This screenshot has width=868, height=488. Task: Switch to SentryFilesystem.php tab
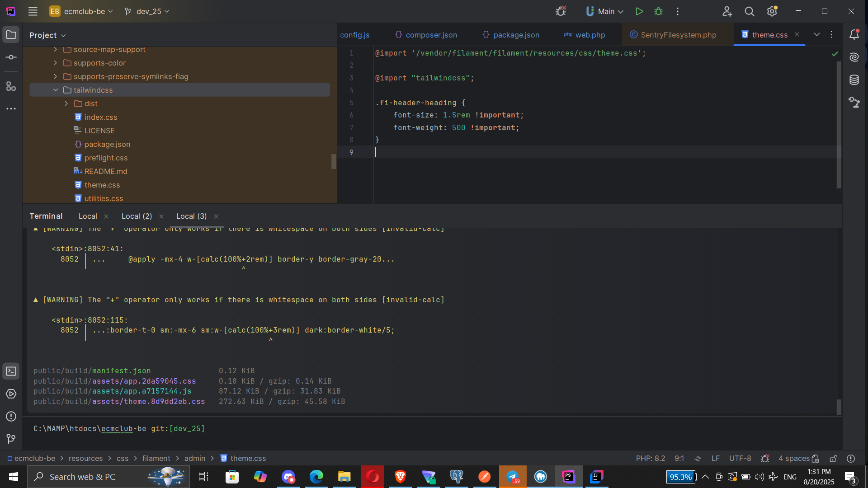coord(673,35)
